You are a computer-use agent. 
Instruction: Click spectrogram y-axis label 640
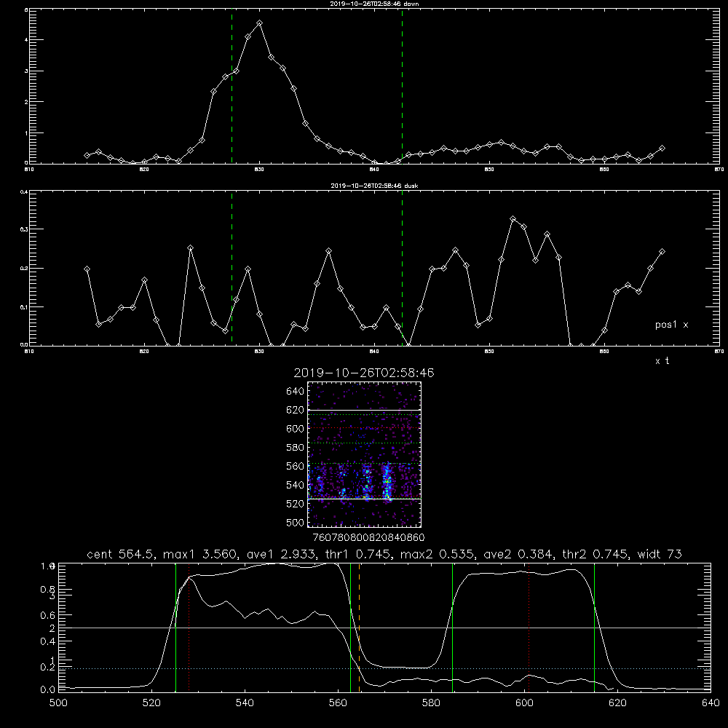(x=296, y=392)
